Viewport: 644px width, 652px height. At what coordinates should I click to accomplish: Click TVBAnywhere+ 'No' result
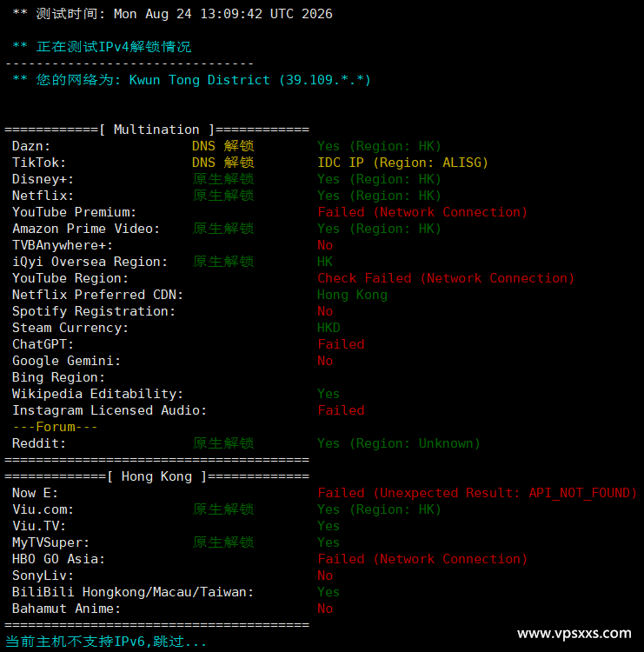click(325, 245)
